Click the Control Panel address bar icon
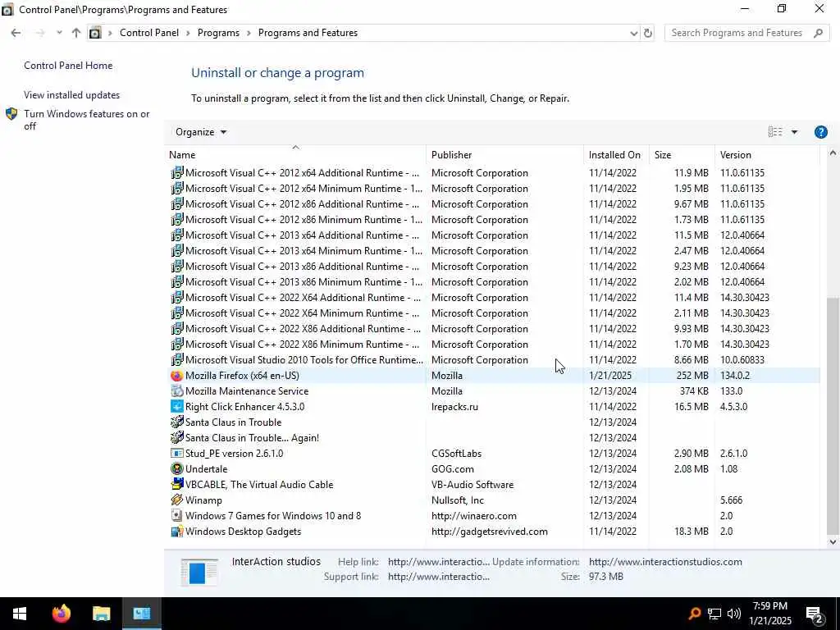 95,33
